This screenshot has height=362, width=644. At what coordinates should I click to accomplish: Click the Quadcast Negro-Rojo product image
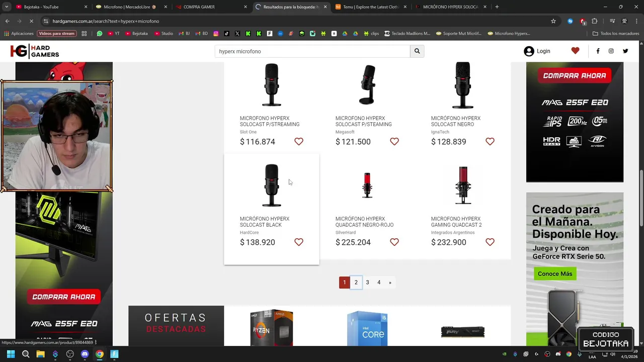(x=367, y=185)
